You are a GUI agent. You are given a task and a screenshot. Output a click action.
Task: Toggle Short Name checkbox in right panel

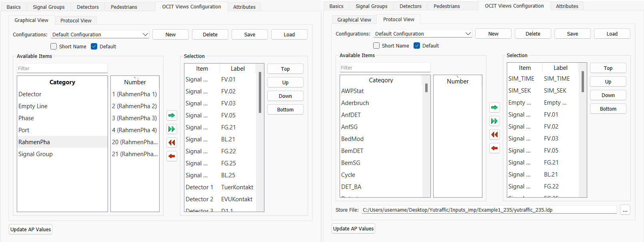point(376,46)
